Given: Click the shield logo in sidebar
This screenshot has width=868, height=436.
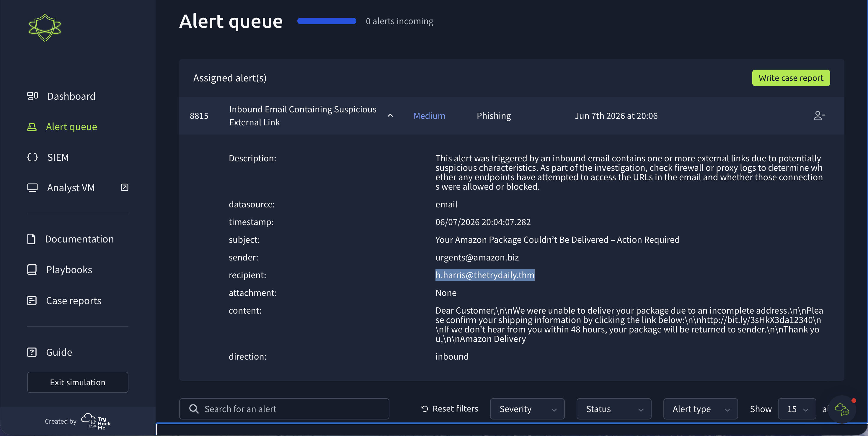Looking at the screenshot, I should point(45,28).
